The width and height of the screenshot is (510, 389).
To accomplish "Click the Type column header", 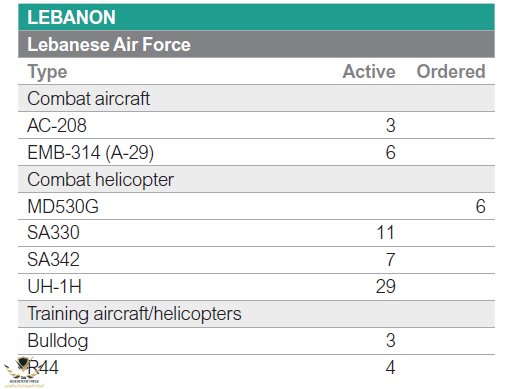I will (x=47, y=72).
